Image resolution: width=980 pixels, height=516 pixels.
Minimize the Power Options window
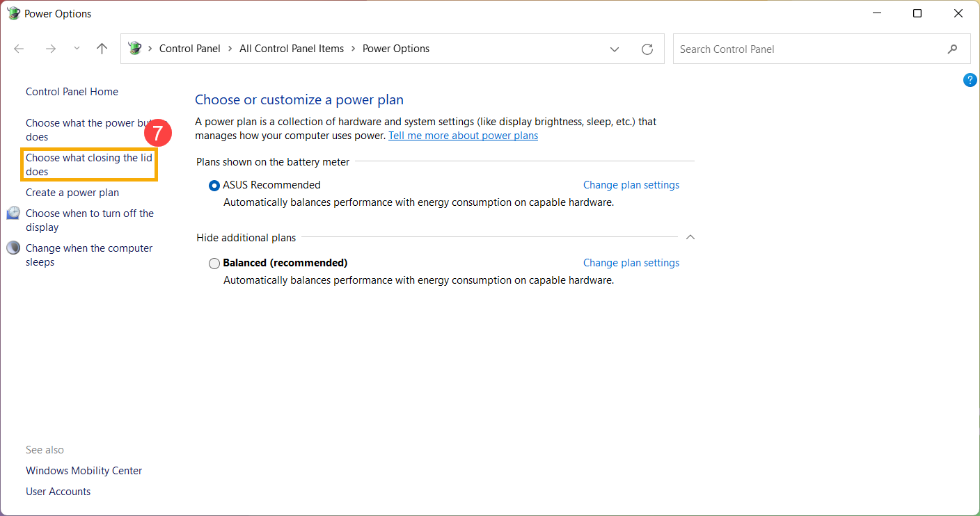pyautogui.click(x=876, y=13)
